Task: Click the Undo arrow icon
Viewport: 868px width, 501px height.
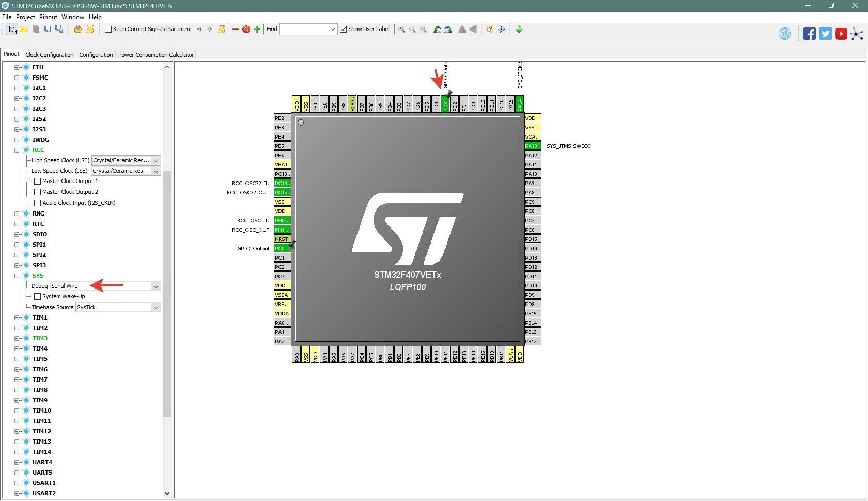Action: tap(199, 29)
